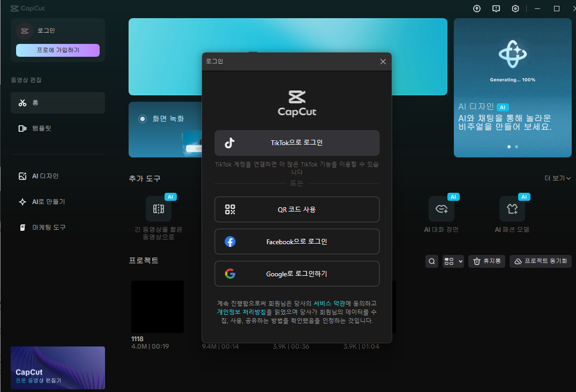
Task: Open the feedback message icon
Action: tap(496, 9)
